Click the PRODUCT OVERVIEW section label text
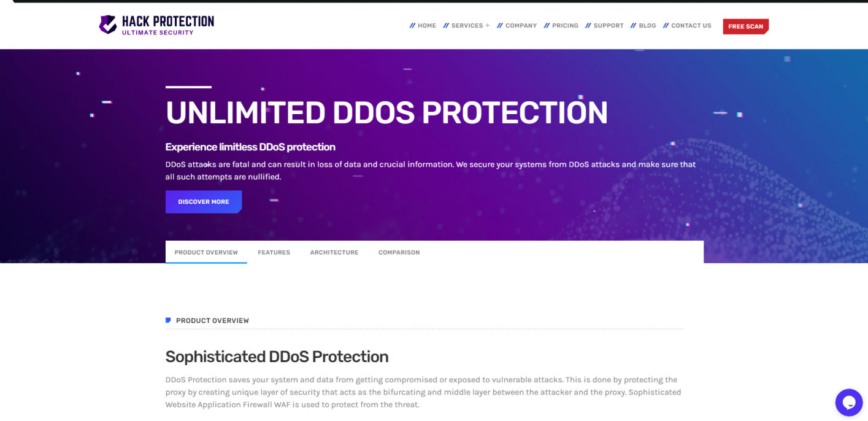The width and height of the screenshot is (868, 421). pyautogui.click(x=212, y=320)
